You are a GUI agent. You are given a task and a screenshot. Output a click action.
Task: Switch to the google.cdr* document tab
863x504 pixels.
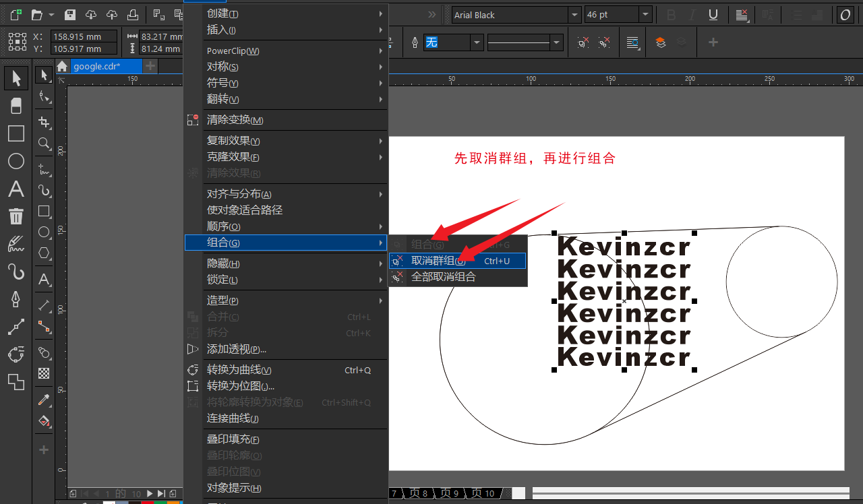pos(106,66)
